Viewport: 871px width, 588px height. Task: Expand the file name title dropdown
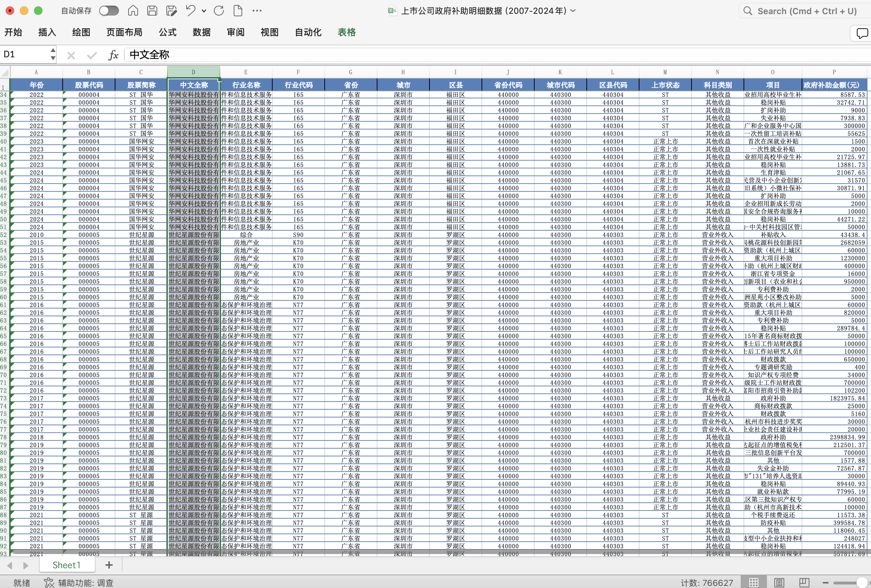pyautogui.click(x=573, y=11)
